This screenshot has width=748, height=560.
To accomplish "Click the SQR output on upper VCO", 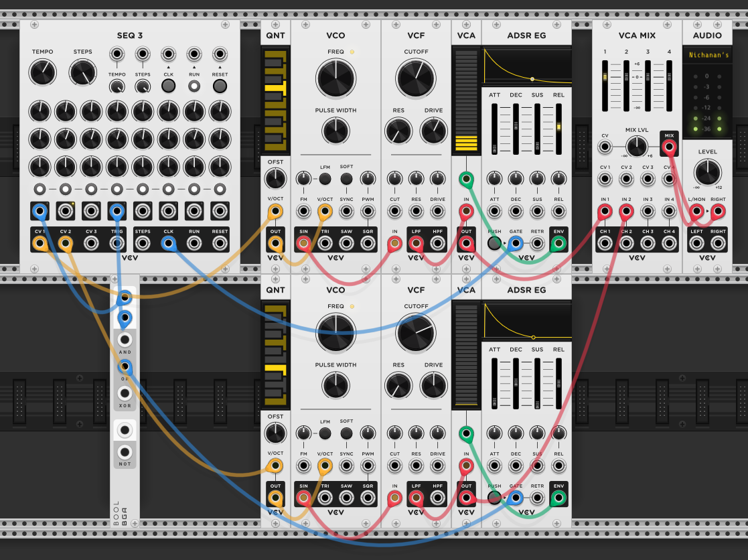I will (368, 243).
